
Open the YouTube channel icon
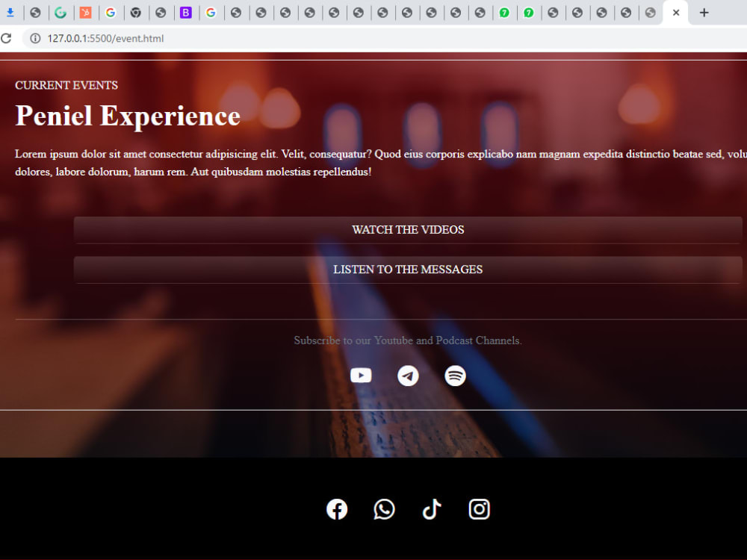pos(361,376)
